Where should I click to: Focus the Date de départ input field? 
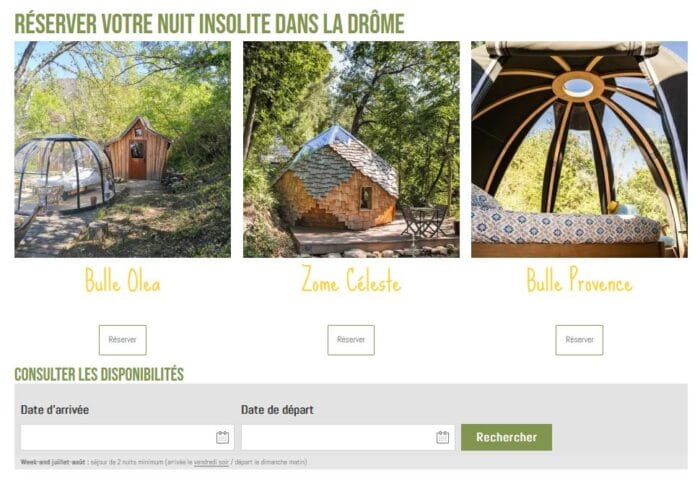click(348, 437)
